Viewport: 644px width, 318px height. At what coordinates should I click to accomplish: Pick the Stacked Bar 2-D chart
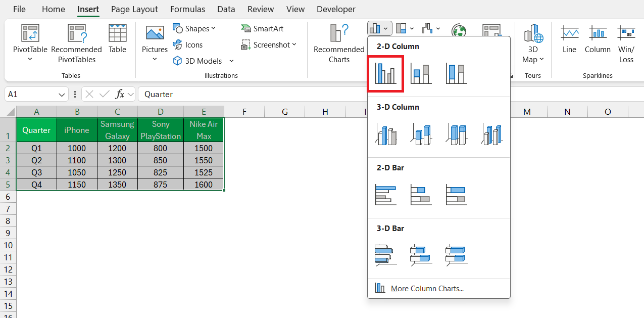click(x=421, y=195)
